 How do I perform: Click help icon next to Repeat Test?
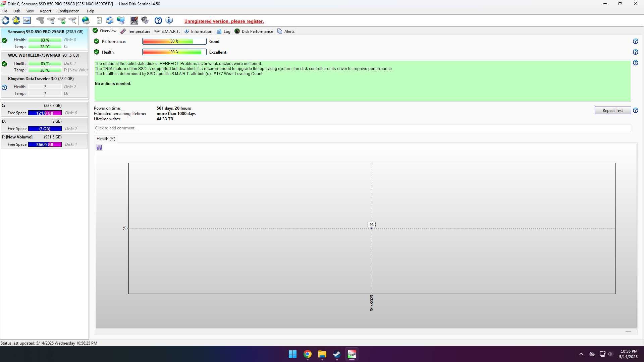(635, 111)
